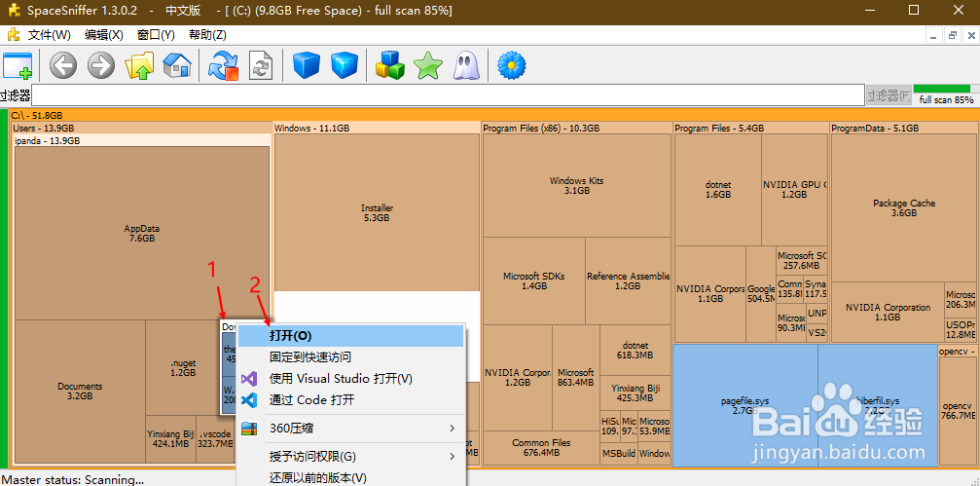
Task: Click the Users - 13.9GB header
Action: 142,129
